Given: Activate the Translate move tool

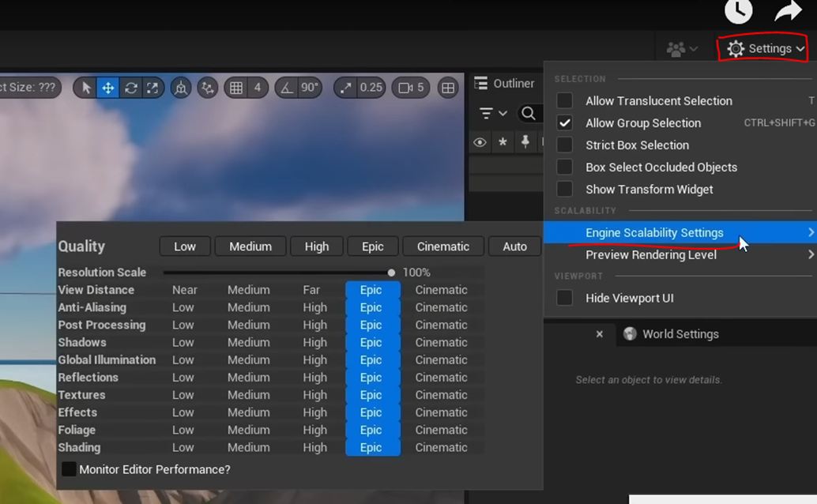Looking at the screenshot, I should point(108,88).
